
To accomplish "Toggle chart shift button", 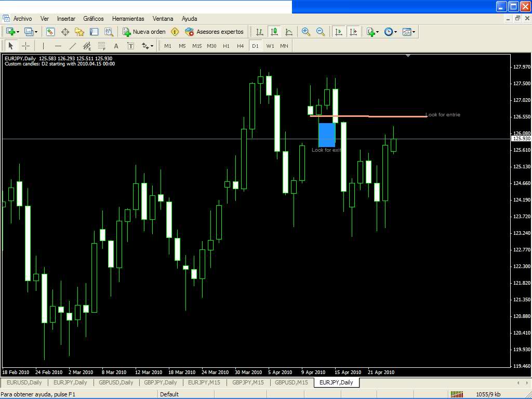I will point(353,32).
